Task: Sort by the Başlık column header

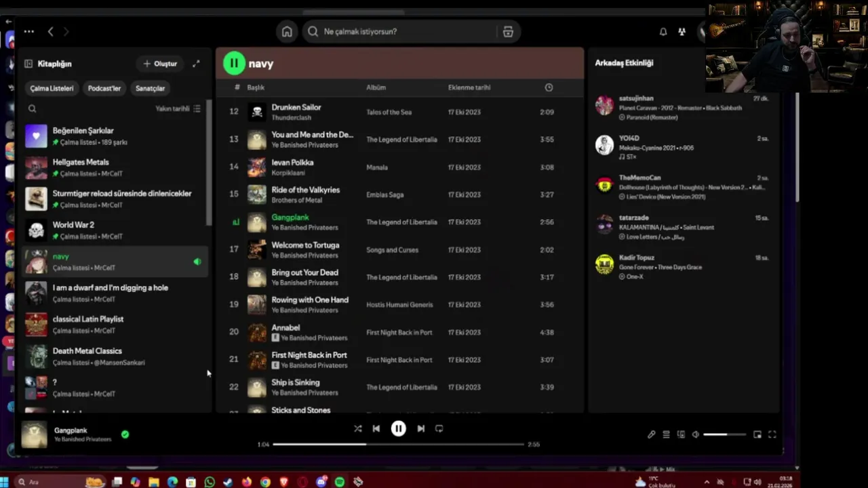Action: (256, 87)
